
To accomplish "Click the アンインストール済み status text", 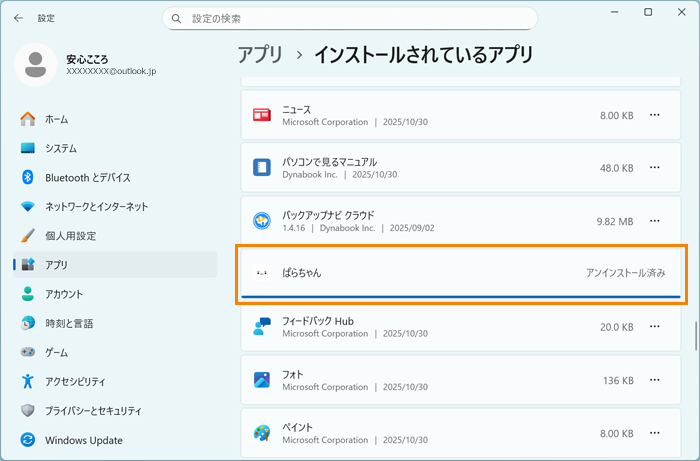I will tap(625, 273).
